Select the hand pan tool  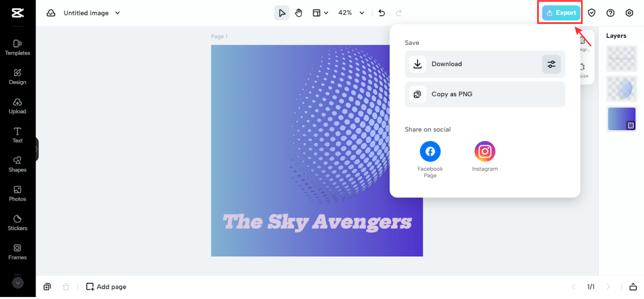299,13
